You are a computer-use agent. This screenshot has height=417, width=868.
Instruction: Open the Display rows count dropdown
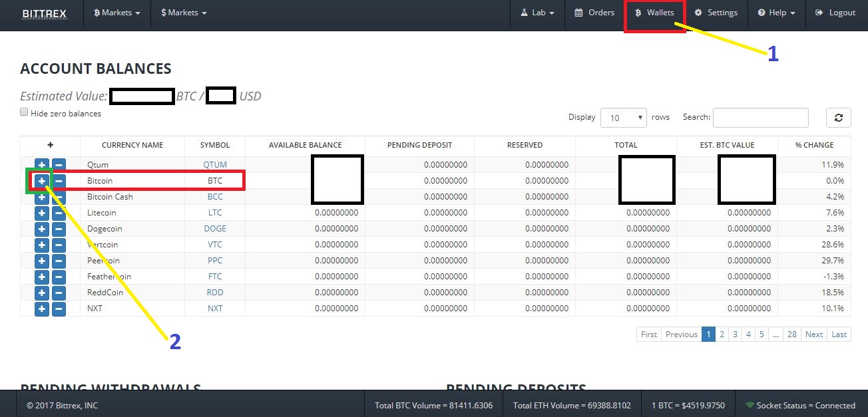pyautogui.click(x=624, y=118)
